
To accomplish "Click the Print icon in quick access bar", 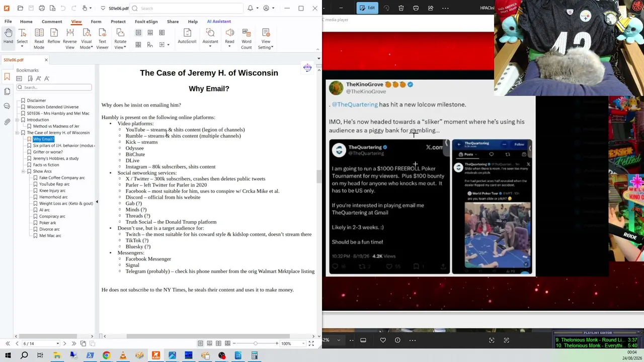I will [x=42, y=8].
